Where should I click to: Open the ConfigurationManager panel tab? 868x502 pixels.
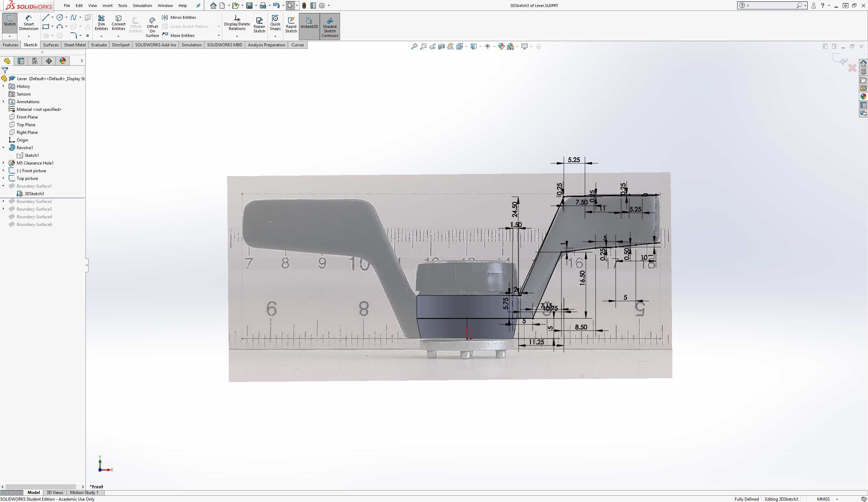pyautogui.click(x=35, y=61)
